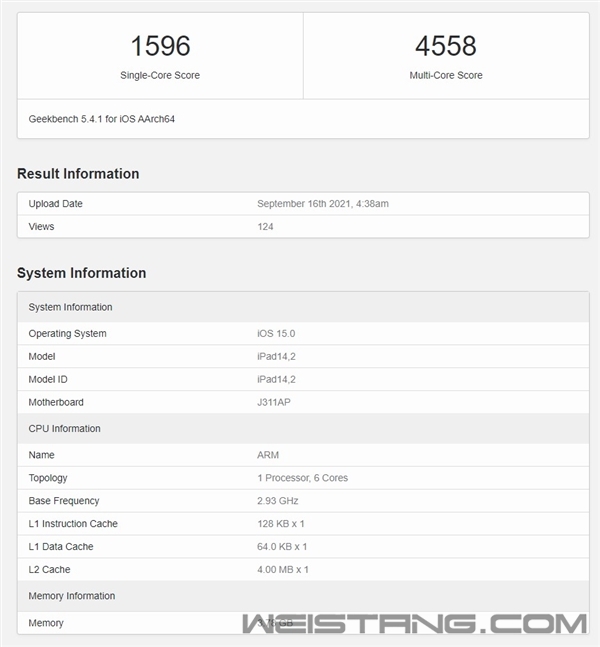Click the 4558 multi-core score value
This screenshot has height=647, width=600.
pos(446,46)
